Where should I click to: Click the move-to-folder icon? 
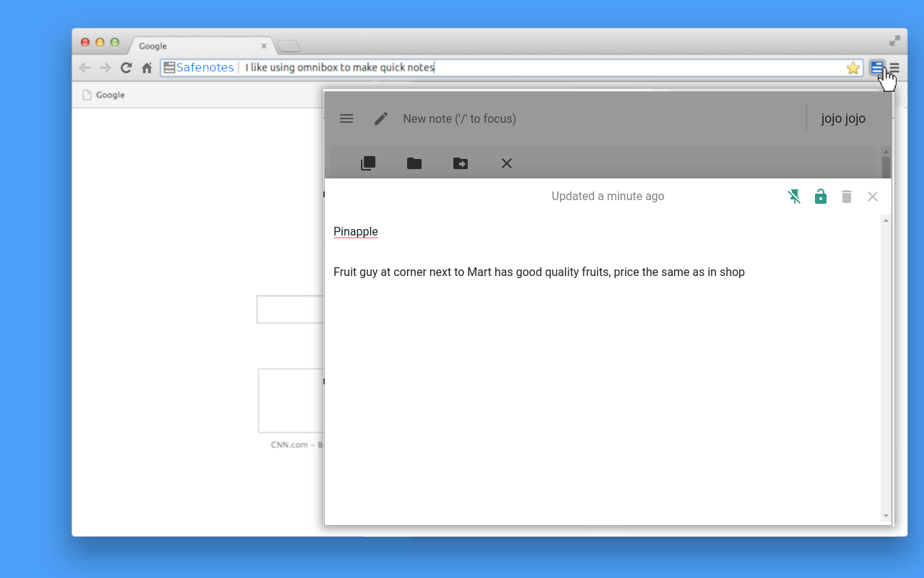coord(461,163)
